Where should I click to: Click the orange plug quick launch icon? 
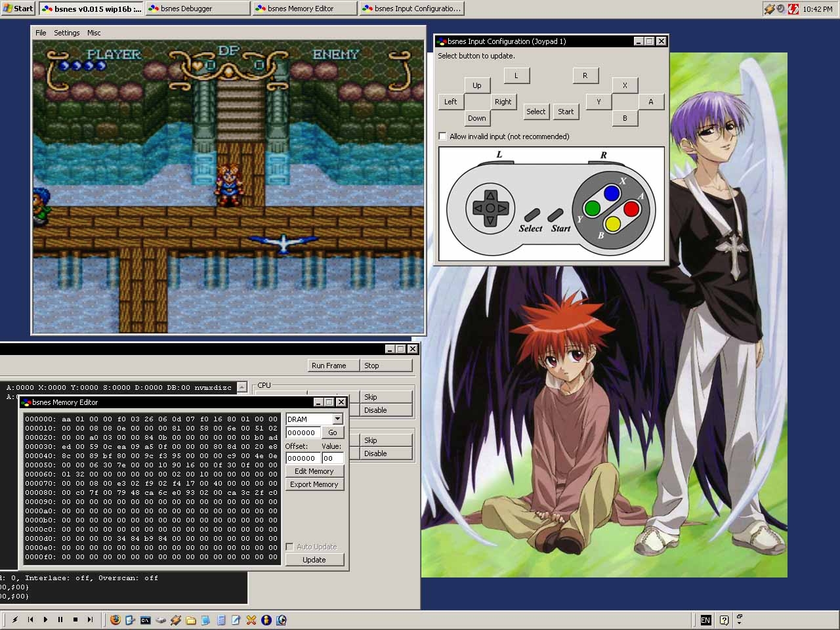click(x=176, y=619)
